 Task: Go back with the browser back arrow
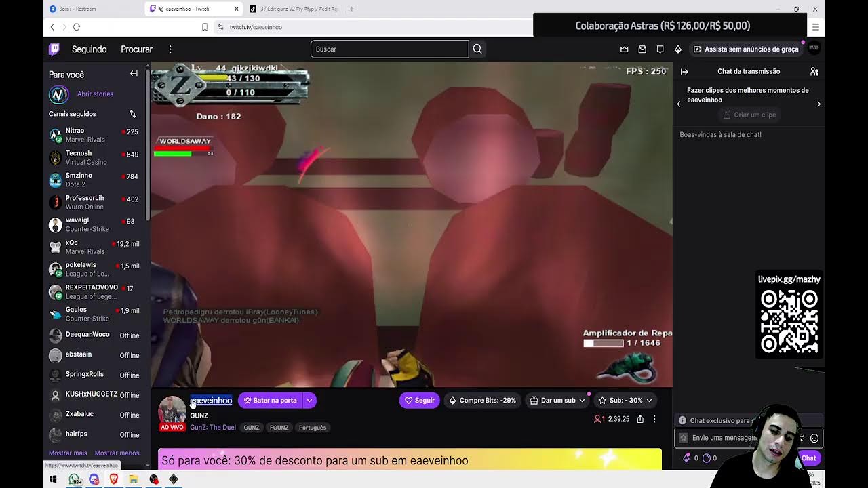coord(52,27)
